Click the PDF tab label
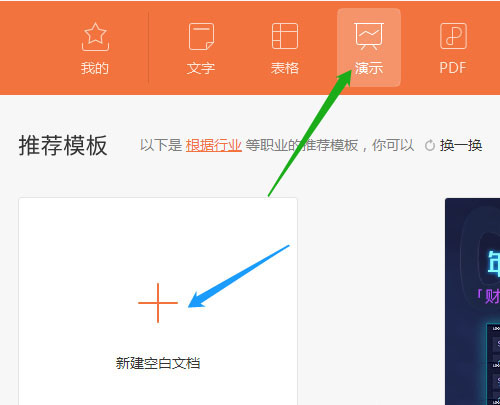The image size is (500, 405). pyautogui.click(x=453, y=68)
